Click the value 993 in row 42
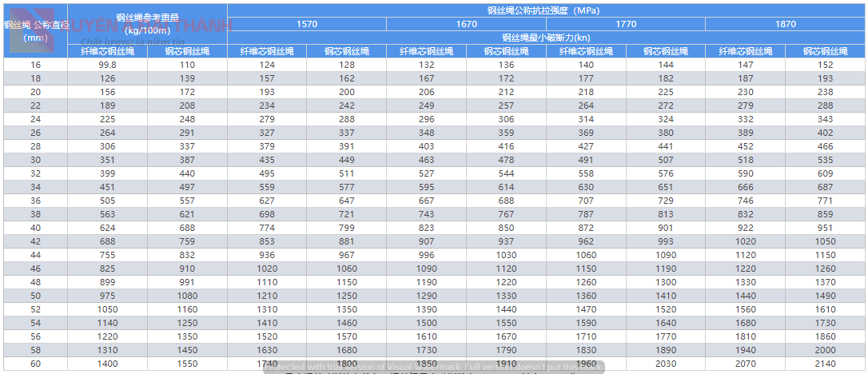 (x=666, y=241)
